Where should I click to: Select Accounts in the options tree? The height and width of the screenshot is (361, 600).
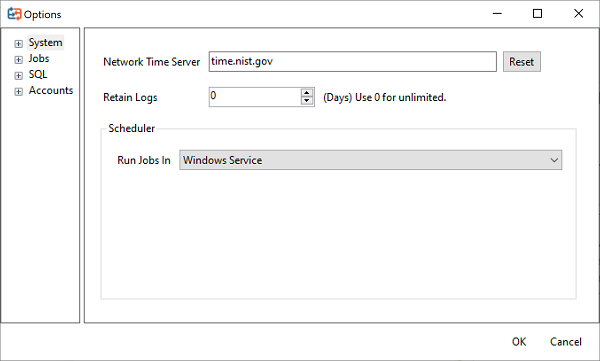click(51, 90)
